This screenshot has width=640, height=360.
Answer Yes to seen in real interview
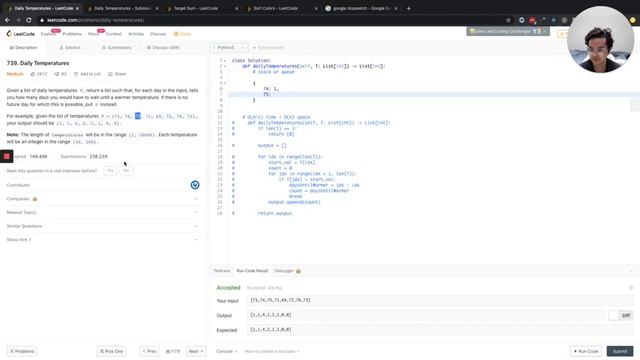click(x=110, y=171)
